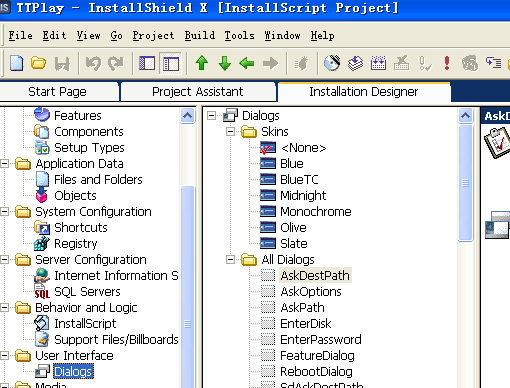Click the dialogs pane vertical scrollbar thumb
Screen dimensions: 510x388
click(466, 183)
